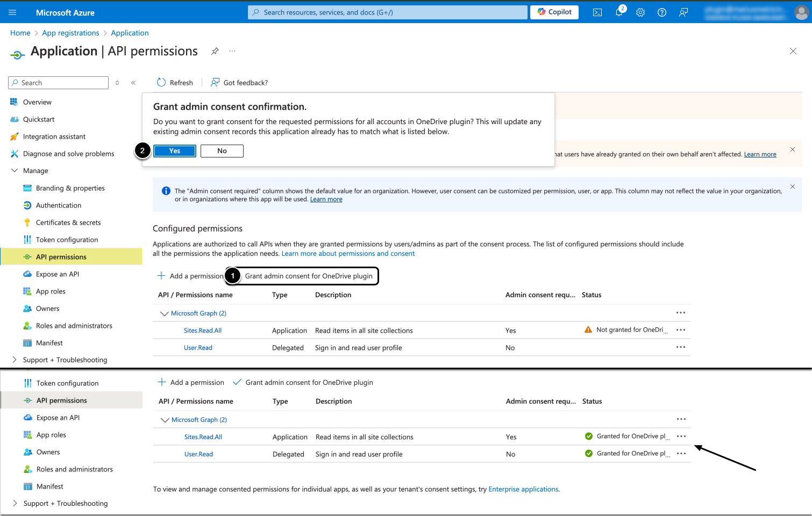Click Grant admin consent for OneDrive plugin

pyautogui.click(x=308, y=276)
